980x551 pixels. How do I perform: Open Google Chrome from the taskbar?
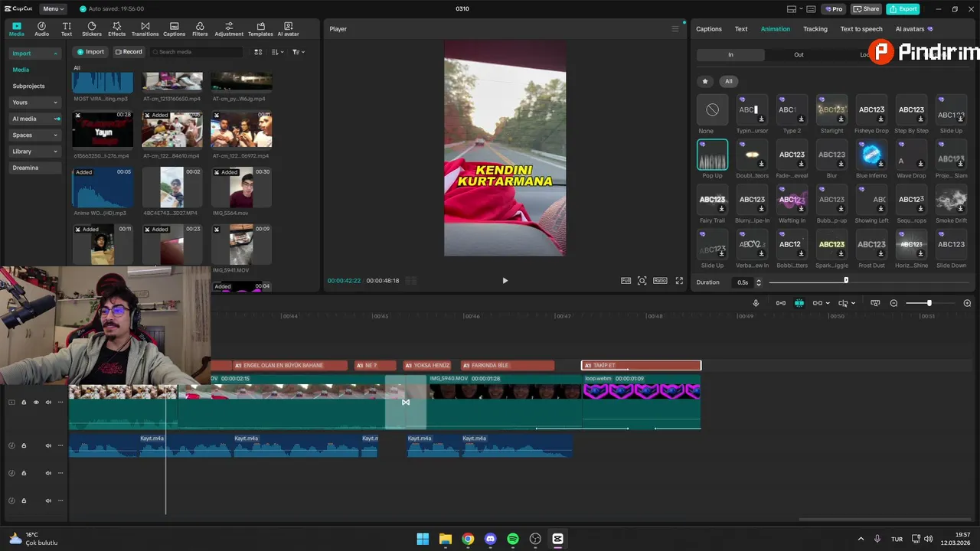(468, 539)
